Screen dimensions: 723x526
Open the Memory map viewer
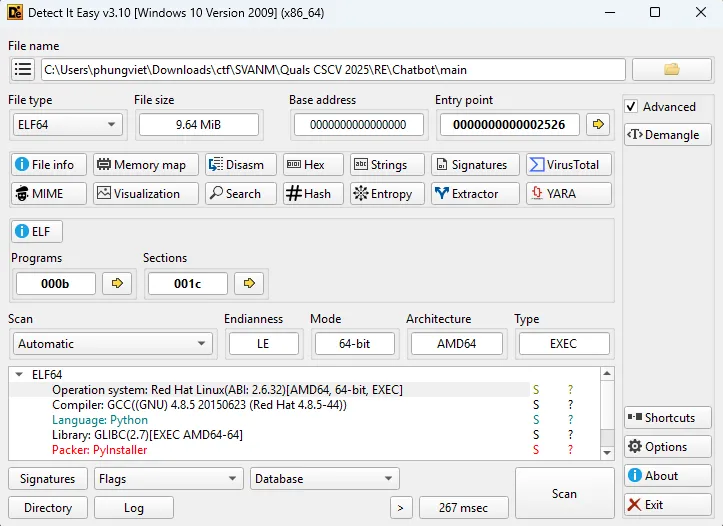click(145, 165)
